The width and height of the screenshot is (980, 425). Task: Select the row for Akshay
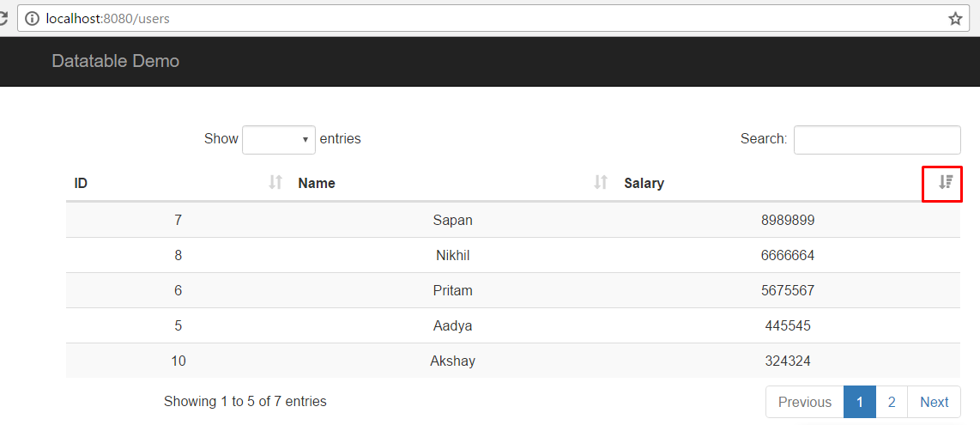pos(513,361)
